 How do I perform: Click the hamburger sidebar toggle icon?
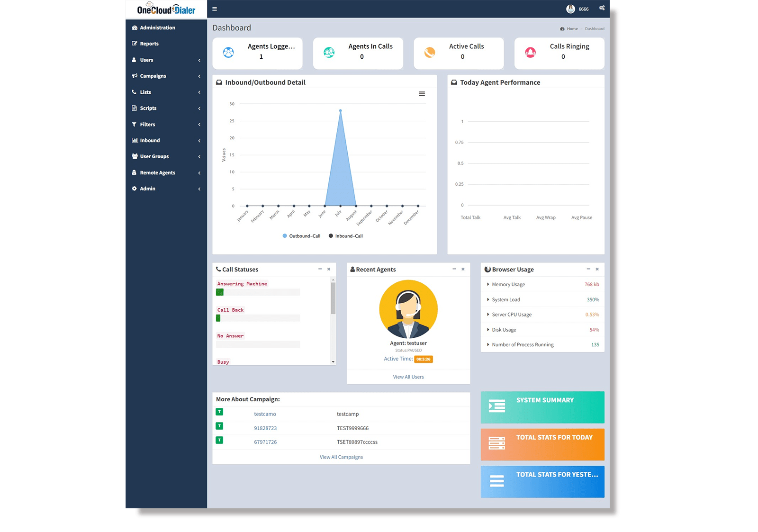215,9
